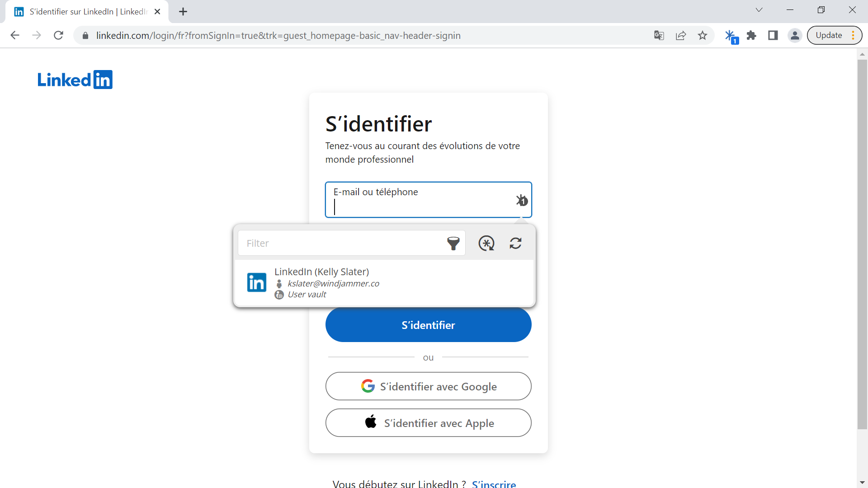Click the scrollbar up arrow
Viewport: 868px width, 488px height.
[862, 54]
